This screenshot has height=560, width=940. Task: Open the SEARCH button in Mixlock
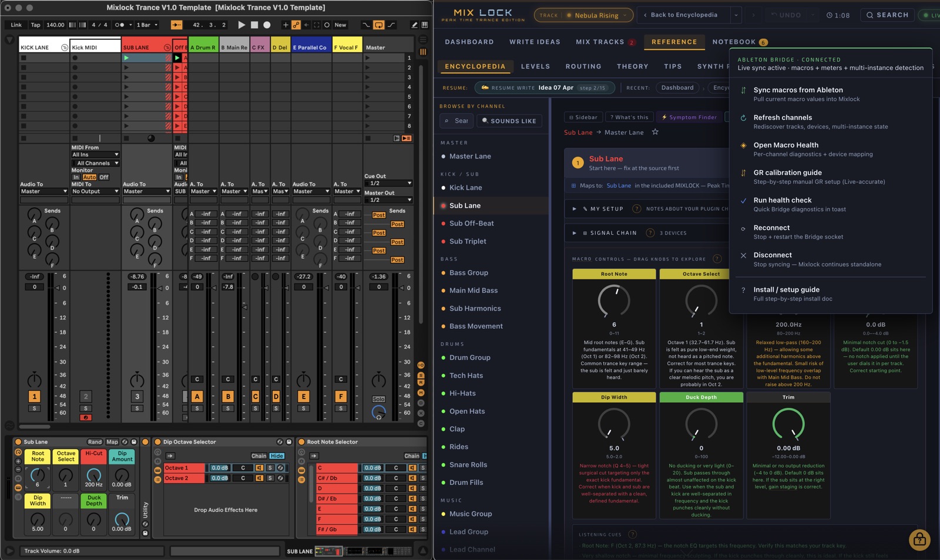tap(887, 15)
